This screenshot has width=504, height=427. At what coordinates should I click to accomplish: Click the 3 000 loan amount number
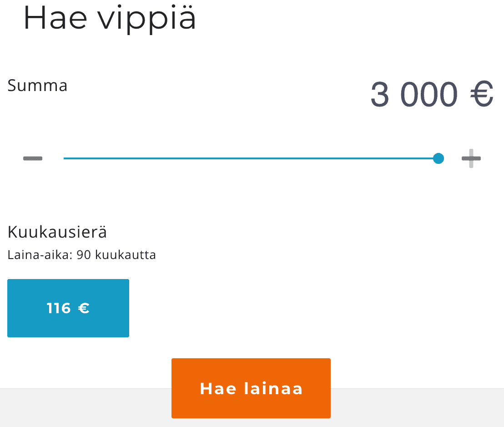point(414,95)
